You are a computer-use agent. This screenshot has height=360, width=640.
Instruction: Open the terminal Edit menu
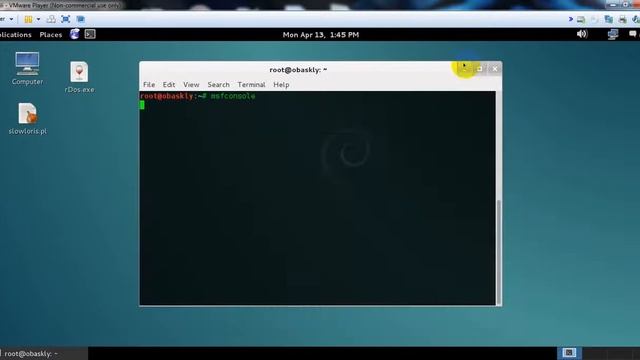(169, 84)
